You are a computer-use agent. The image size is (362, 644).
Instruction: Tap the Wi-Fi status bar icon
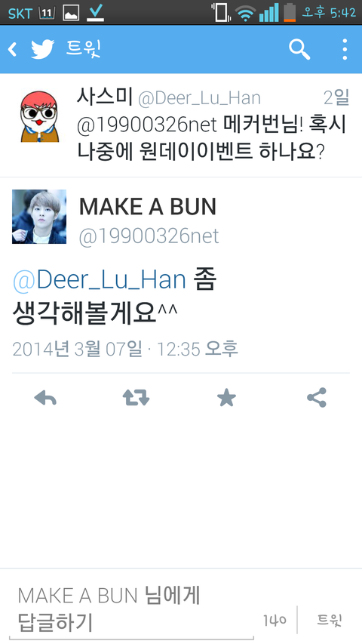(x=245, y=13)
